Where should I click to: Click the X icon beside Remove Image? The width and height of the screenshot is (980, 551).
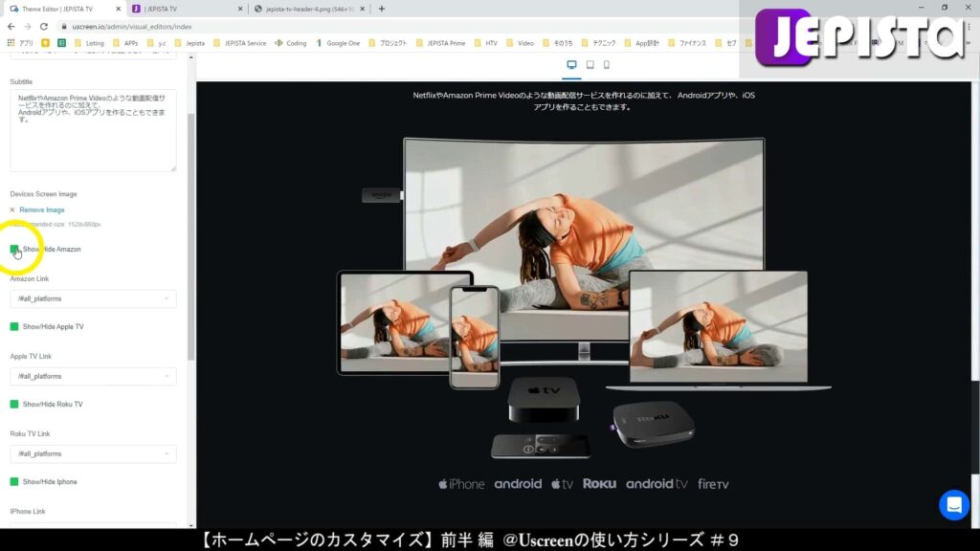point(12,209)
